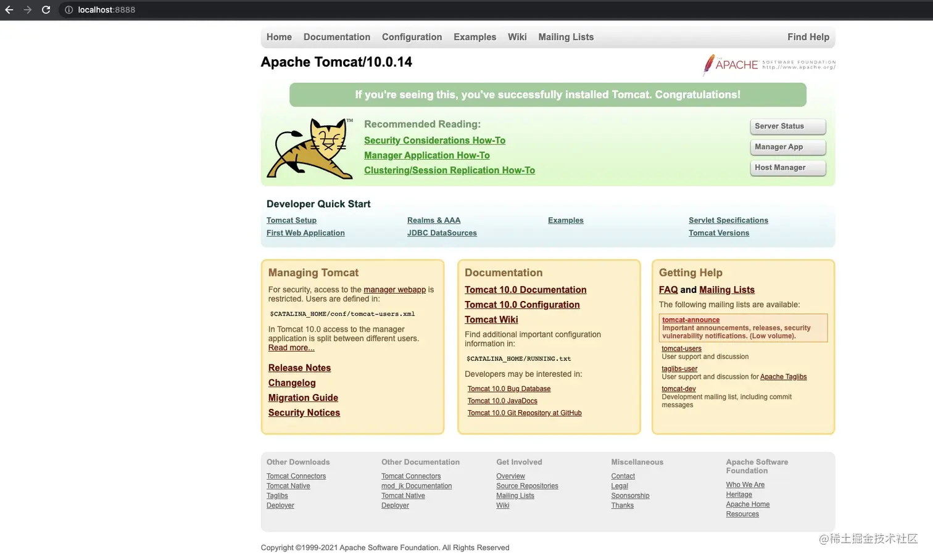Open Examples link under Developer Quick Start
The image size is (933, 560).
566,220
